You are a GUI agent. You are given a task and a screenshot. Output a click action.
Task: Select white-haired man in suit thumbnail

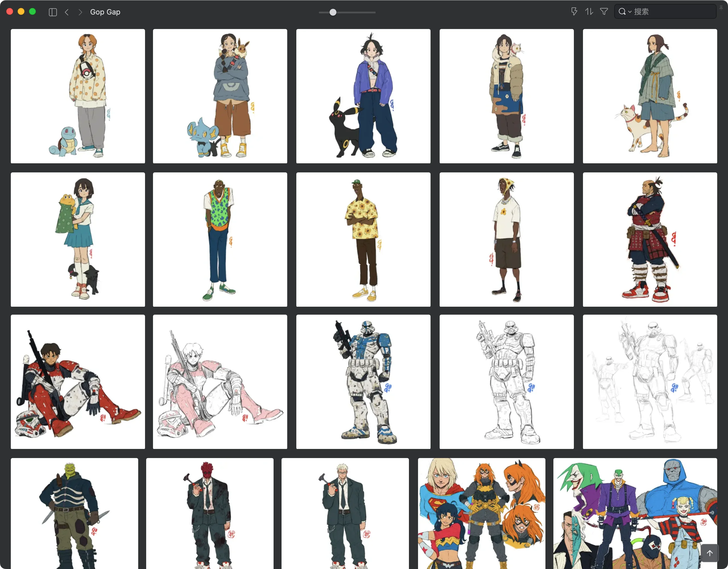coord(345,514)
